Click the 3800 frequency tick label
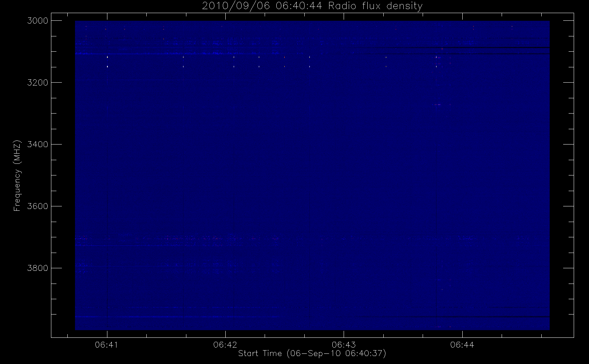The image size is (589, 364). click(x=38, y=268)
